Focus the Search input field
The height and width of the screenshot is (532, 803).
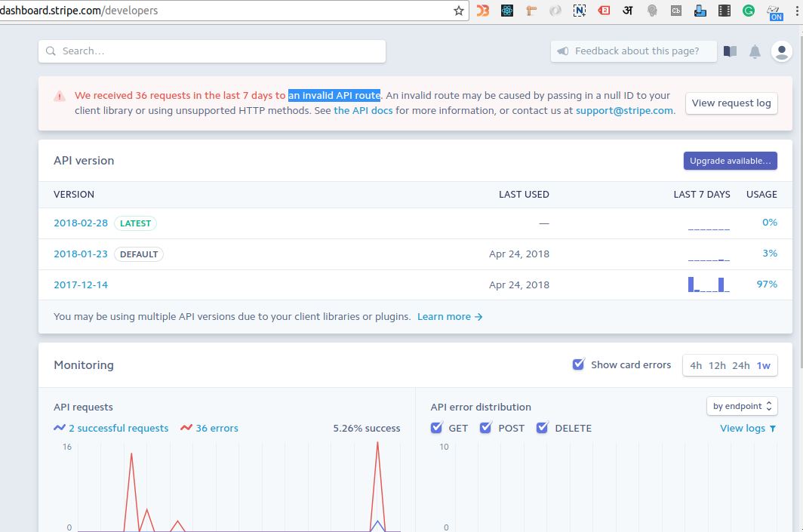tap(212, 51)
